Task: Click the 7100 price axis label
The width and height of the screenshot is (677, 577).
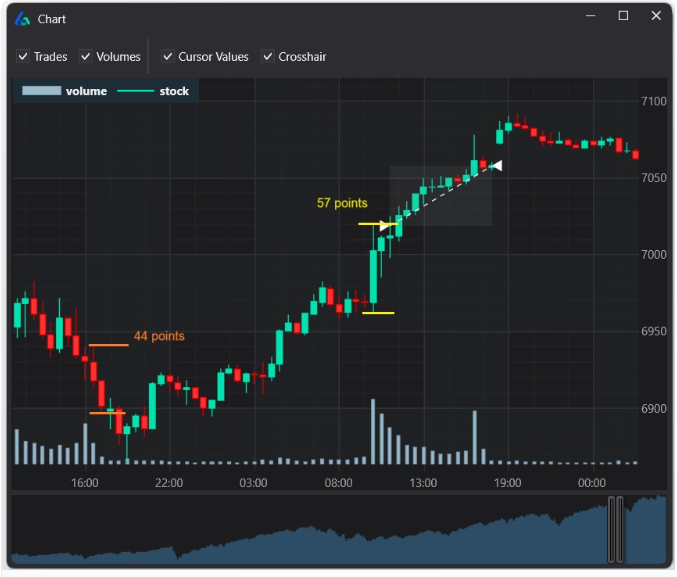Action: [654, 101]
